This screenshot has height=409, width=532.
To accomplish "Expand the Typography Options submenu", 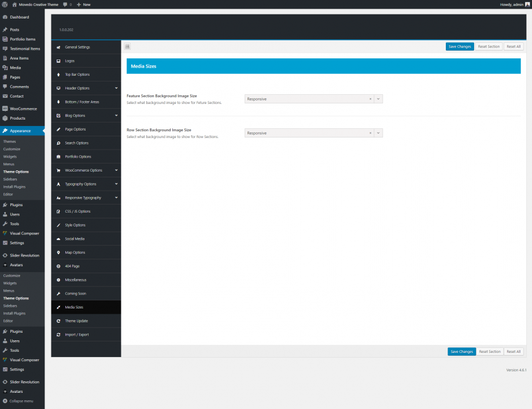I will tap(116, 184).
